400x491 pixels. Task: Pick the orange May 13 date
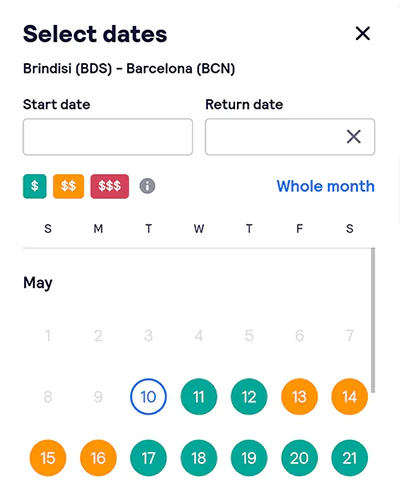tap(299, 397)
